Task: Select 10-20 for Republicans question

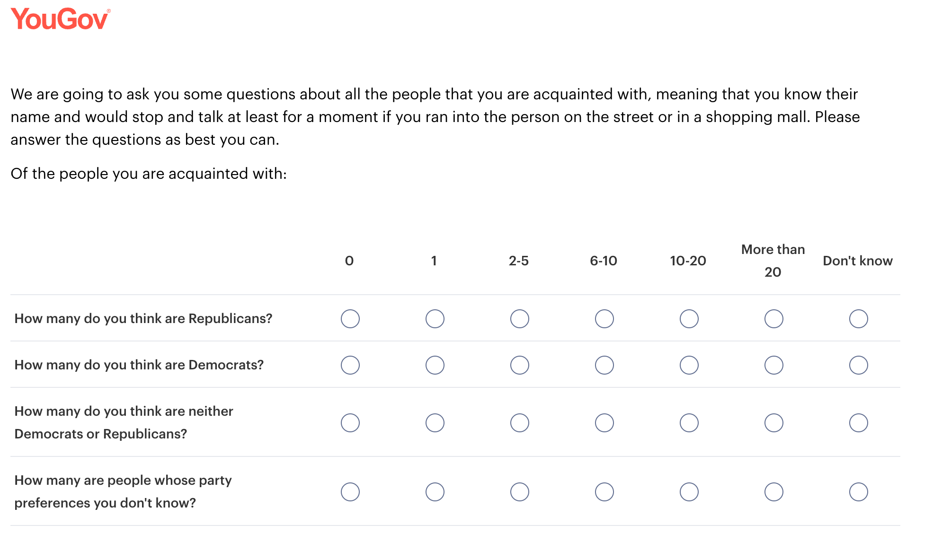Action: point(689,319)
